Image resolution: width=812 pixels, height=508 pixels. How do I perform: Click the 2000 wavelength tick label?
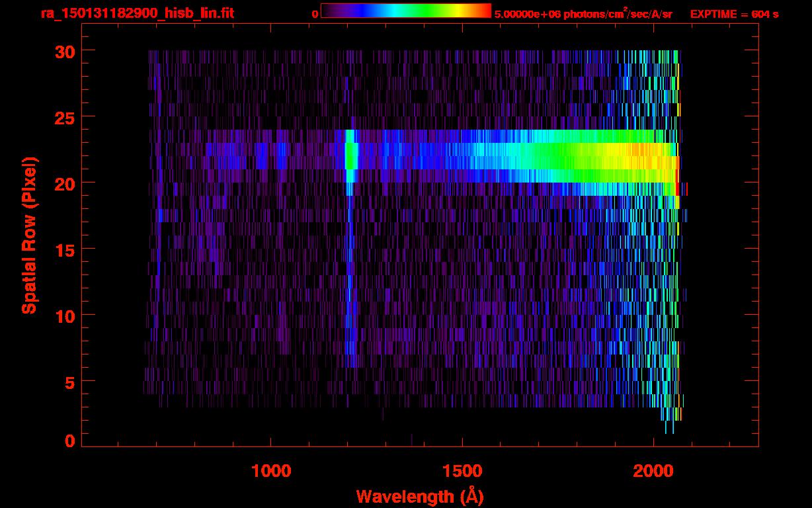pos(653,470)
